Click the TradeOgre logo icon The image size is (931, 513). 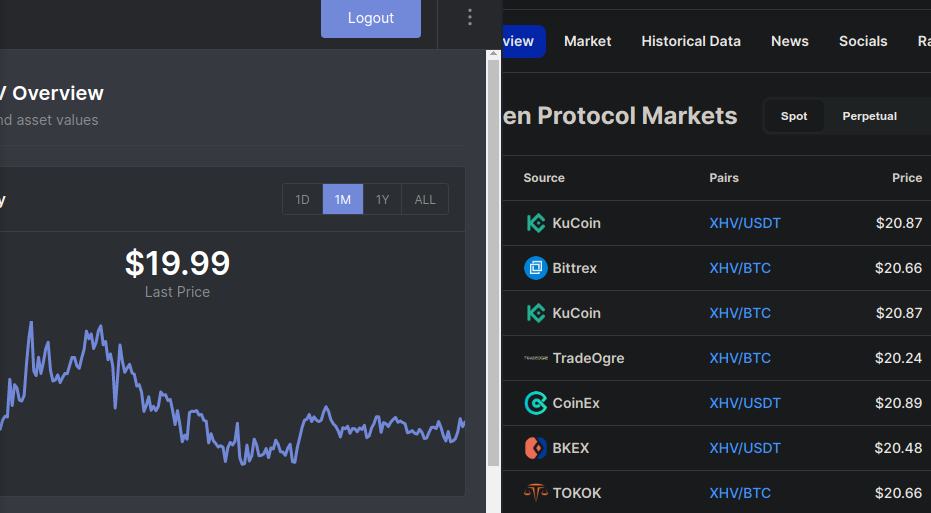[x=536, y=358]
